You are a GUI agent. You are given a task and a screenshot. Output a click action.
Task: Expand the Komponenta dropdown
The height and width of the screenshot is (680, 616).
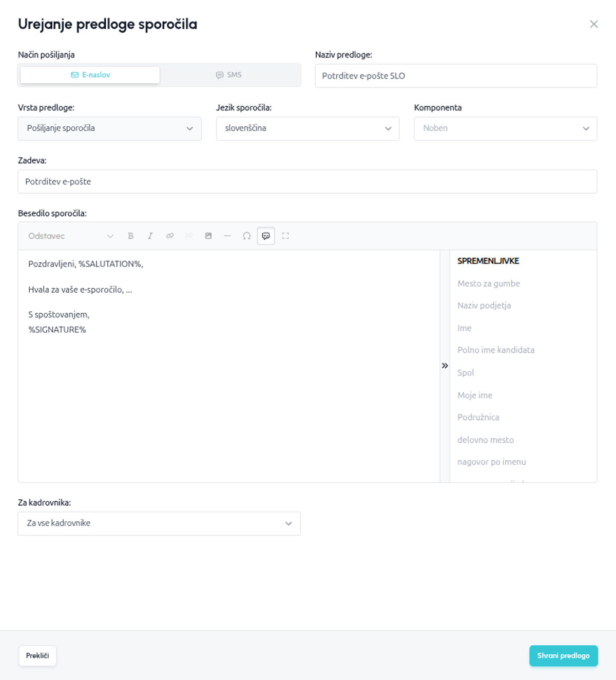[506, 128]
